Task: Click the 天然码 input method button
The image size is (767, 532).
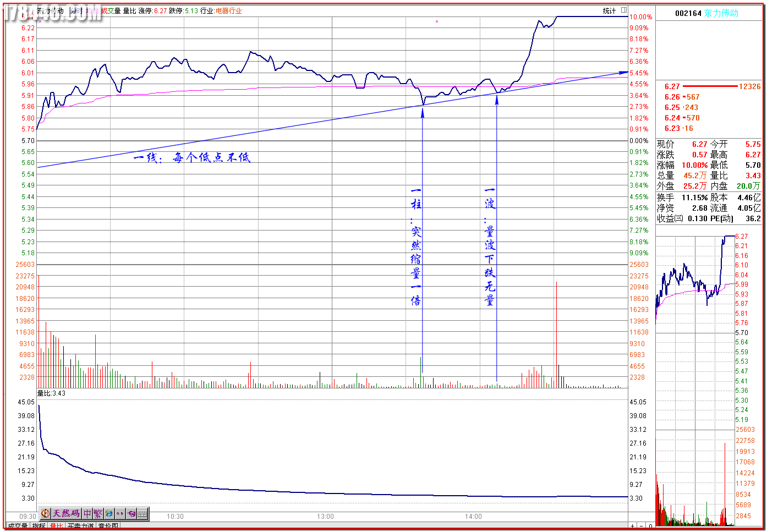Action: [66, 513]
